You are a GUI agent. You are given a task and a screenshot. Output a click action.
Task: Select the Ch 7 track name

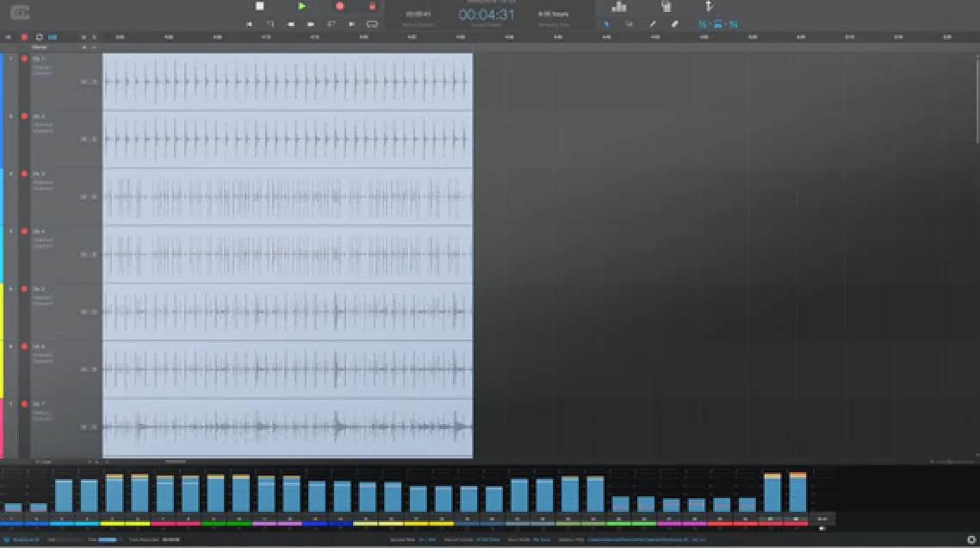coord(39,404)
